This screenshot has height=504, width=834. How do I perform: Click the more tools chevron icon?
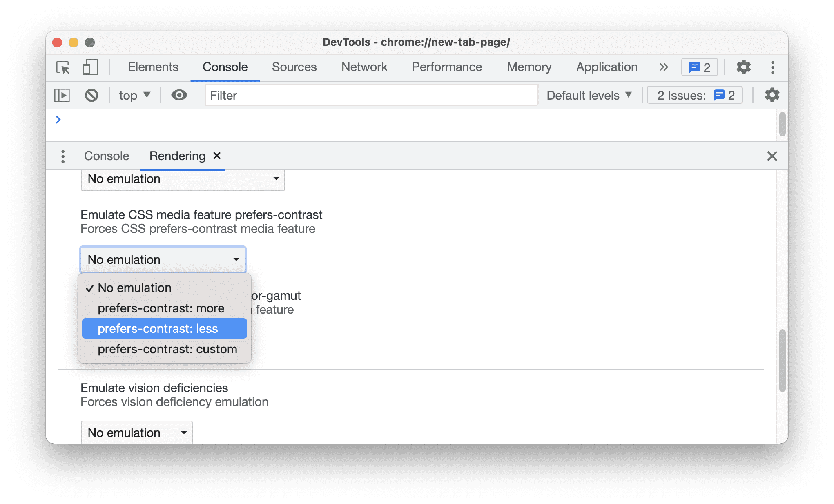pos(663,67)
